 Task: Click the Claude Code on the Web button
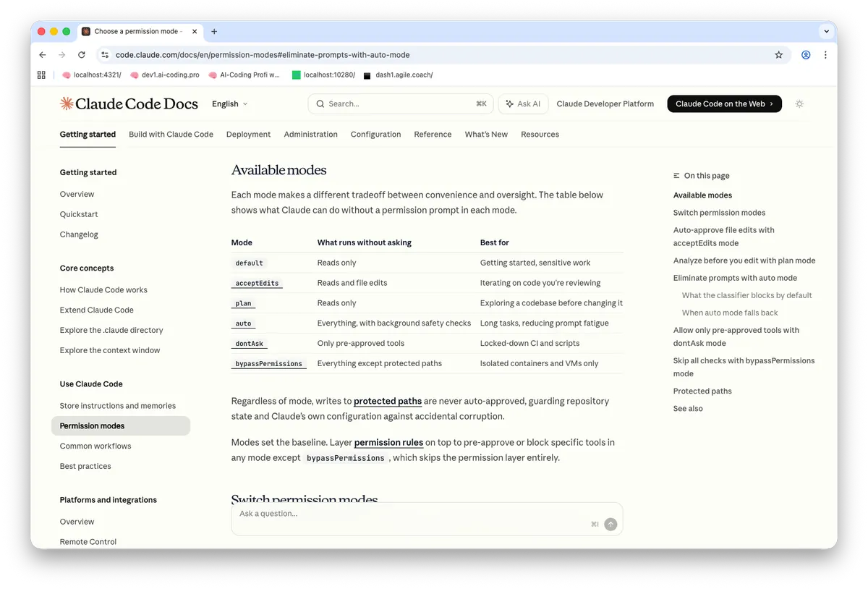pos(724,103)
